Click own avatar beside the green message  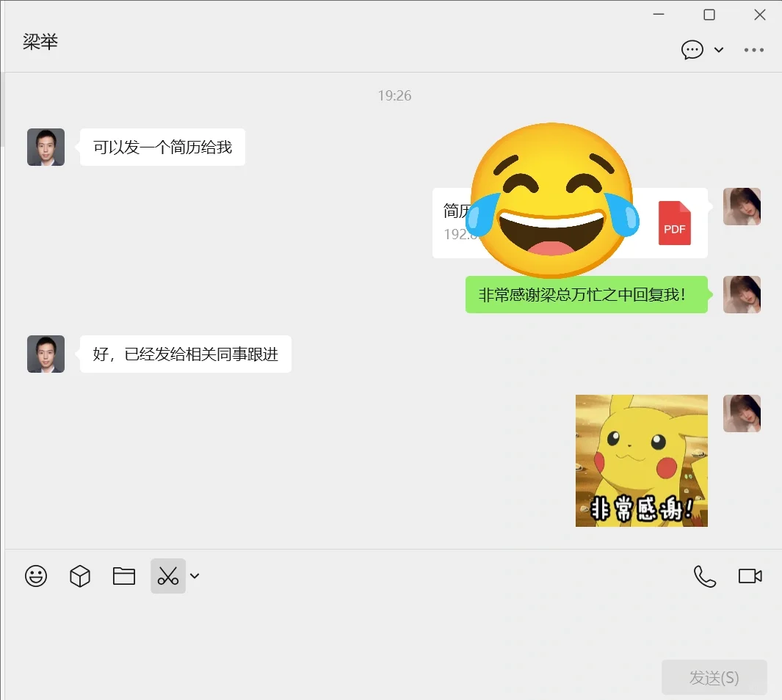[x=742, y=294]
